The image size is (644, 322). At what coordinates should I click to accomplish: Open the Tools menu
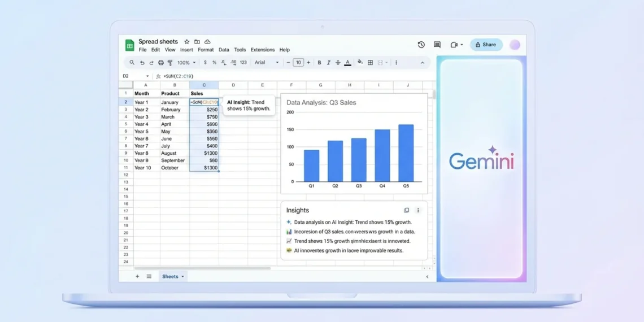(240, 50)
